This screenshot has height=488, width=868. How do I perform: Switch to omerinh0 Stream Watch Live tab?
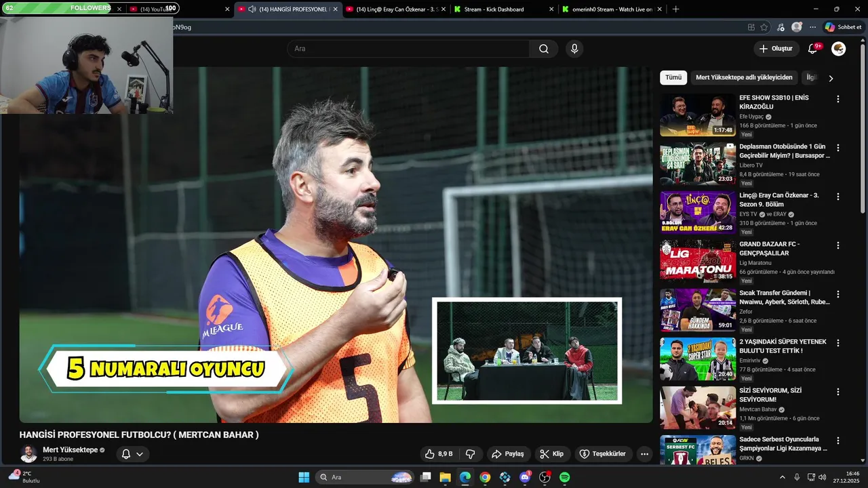click(x=612, y=9)
